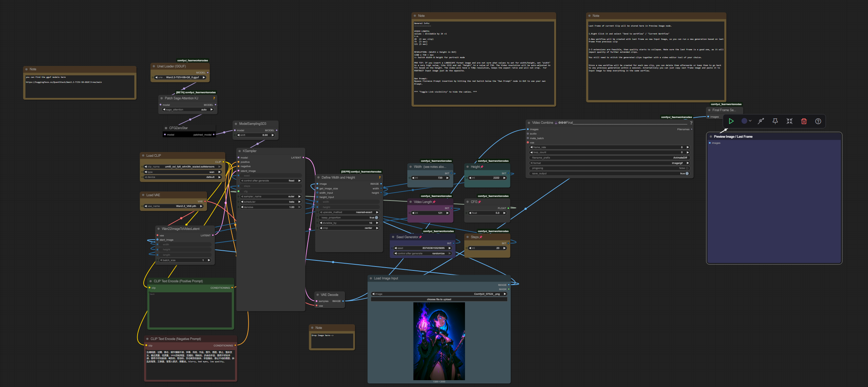Open help icon in the node toolbar

[x=818, y=121]
